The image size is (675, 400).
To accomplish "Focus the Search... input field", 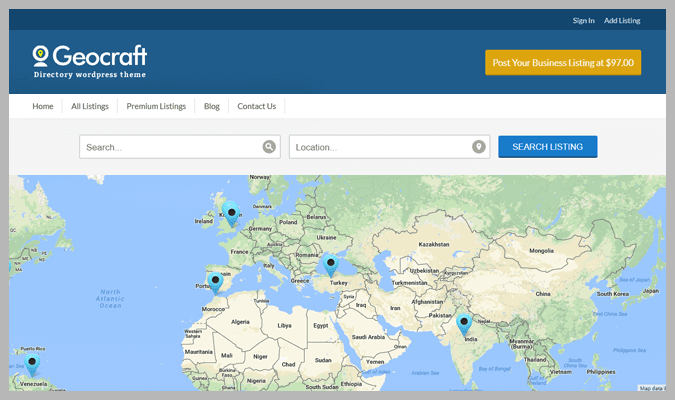I will pyautogui.click(x=180, y=147).
